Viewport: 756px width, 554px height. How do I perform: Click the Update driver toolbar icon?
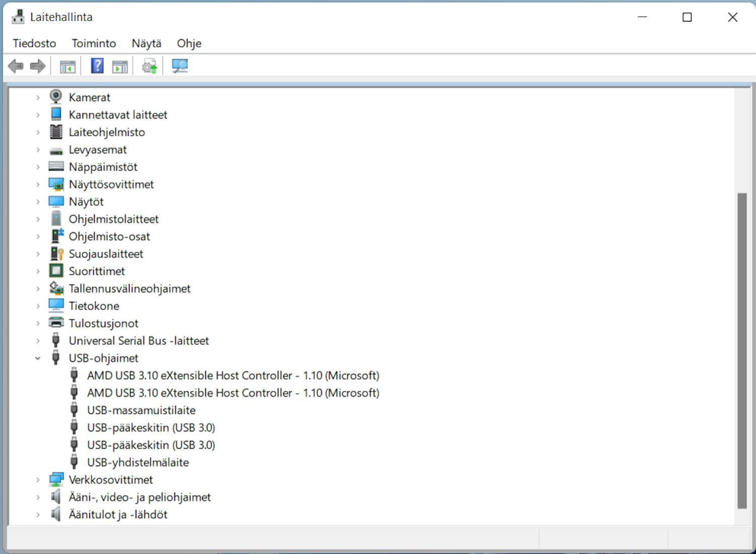tap(149, 66)
